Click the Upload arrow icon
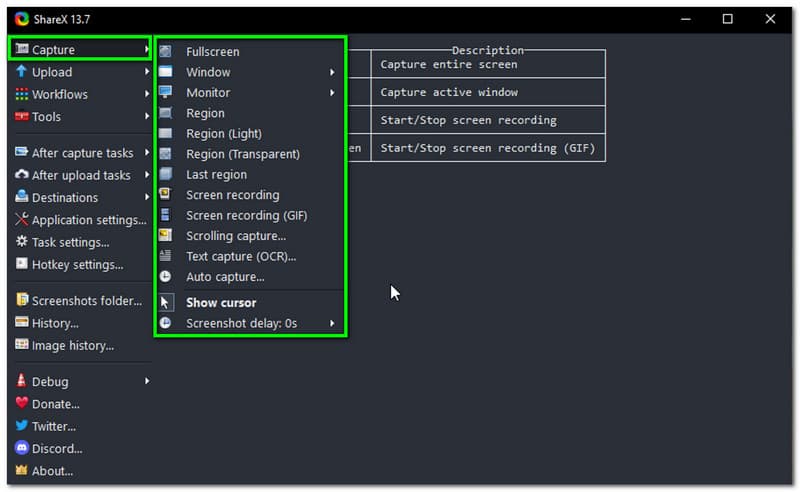Image resolution: width=800 pixels, height=492 pixels. tap(21, 71)
